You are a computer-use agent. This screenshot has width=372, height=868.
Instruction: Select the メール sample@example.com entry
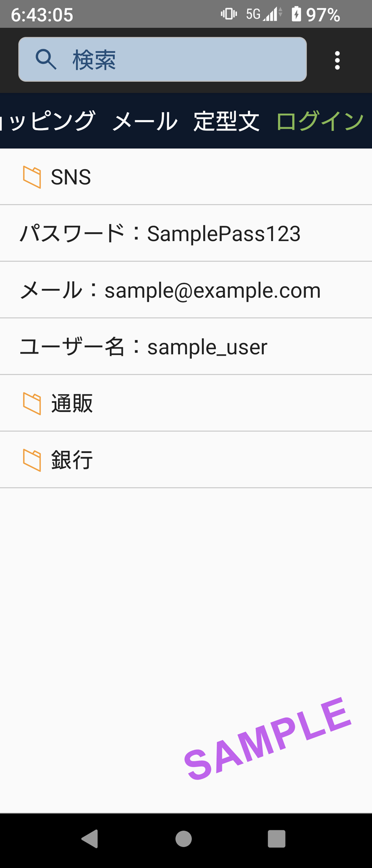coord(186,290)
